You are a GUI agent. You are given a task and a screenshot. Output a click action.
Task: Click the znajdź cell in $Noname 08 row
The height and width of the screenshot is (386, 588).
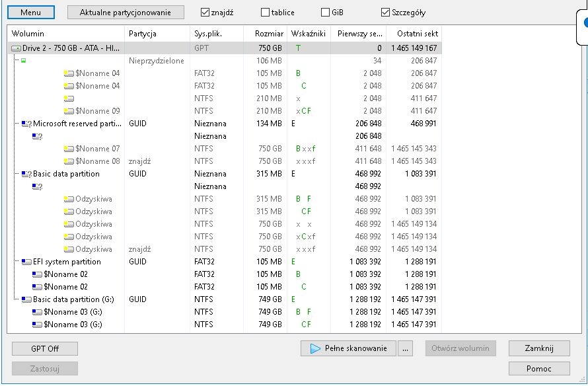pyautogui.click(x=139, y=161)
